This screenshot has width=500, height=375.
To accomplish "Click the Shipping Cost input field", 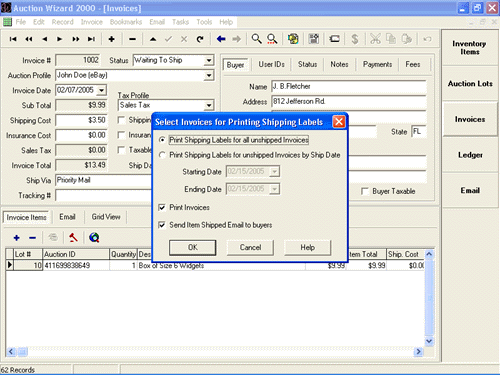I will [81, 120].
